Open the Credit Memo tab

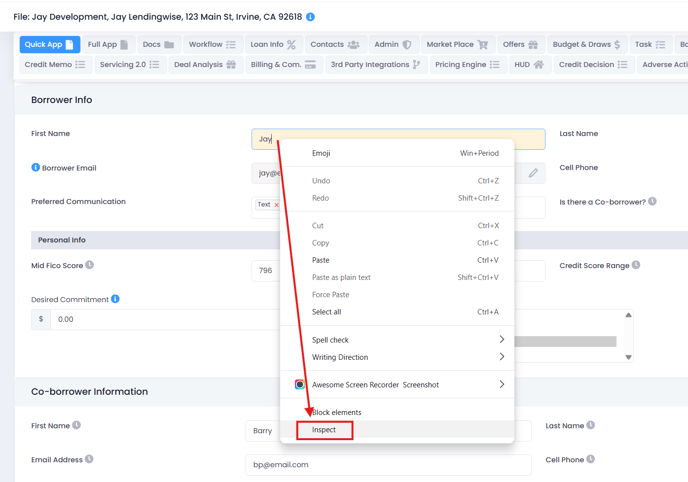click(55, 64)
